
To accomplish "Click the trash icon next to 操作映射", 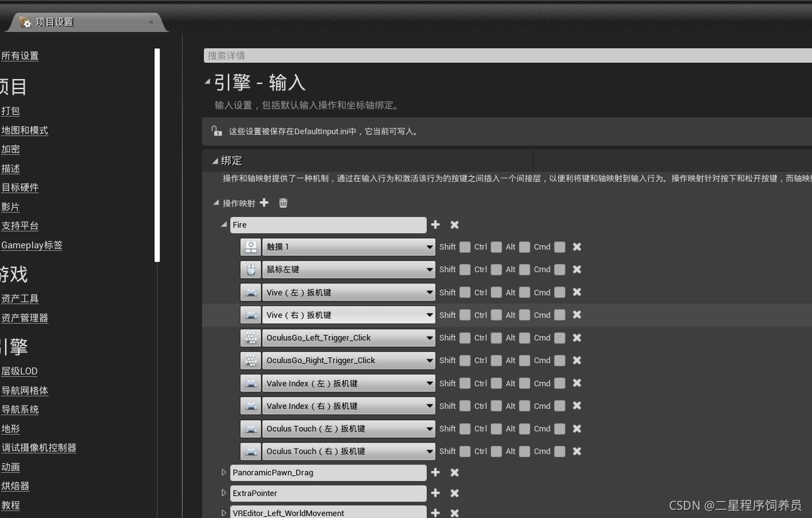I will click(283, 203).
